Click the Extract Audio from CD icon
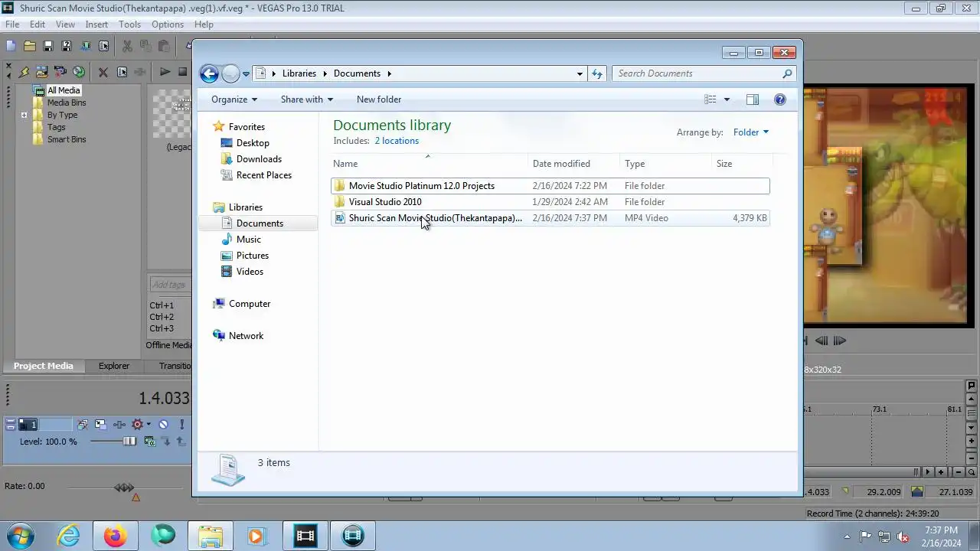The image size is (980, 551). (x=79, y=72)
